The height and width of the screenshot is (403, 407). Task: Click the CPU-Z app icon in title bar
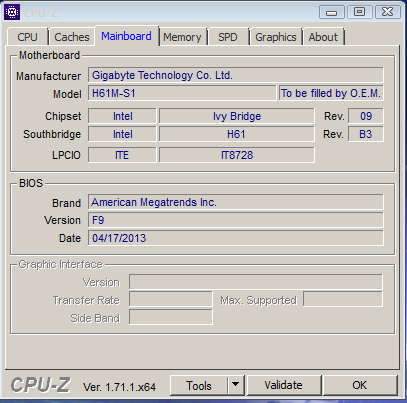tap(12, 12)
